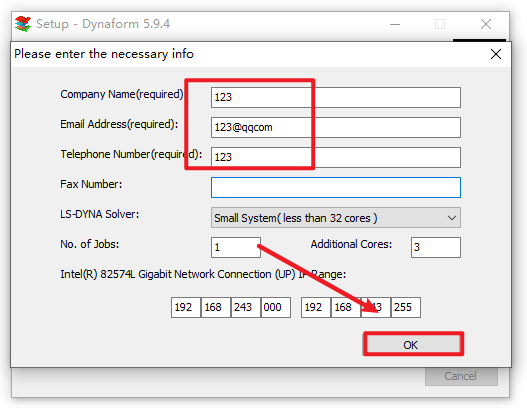This screenshot has width=527, height=408.
Task: Close the necessary info dialog
Action: click(x=496, y=54)
